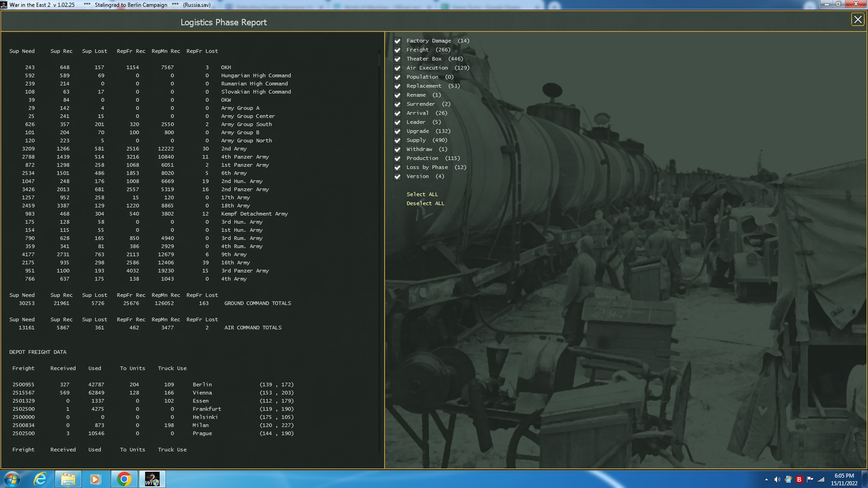This screenshot has height=488, width=868.
Task: Disable the Theater Box filter
Action: coord(397,59)
